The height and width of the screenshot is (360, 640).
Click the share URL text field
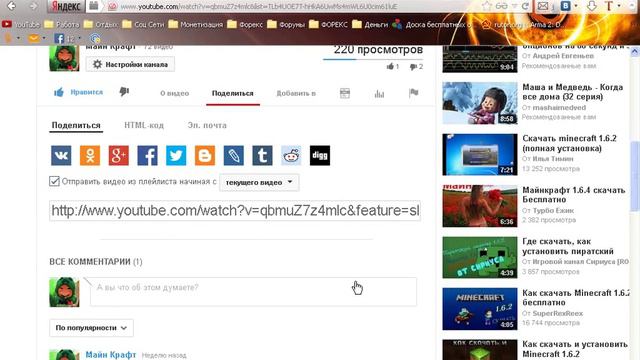(x=235, y=211)
